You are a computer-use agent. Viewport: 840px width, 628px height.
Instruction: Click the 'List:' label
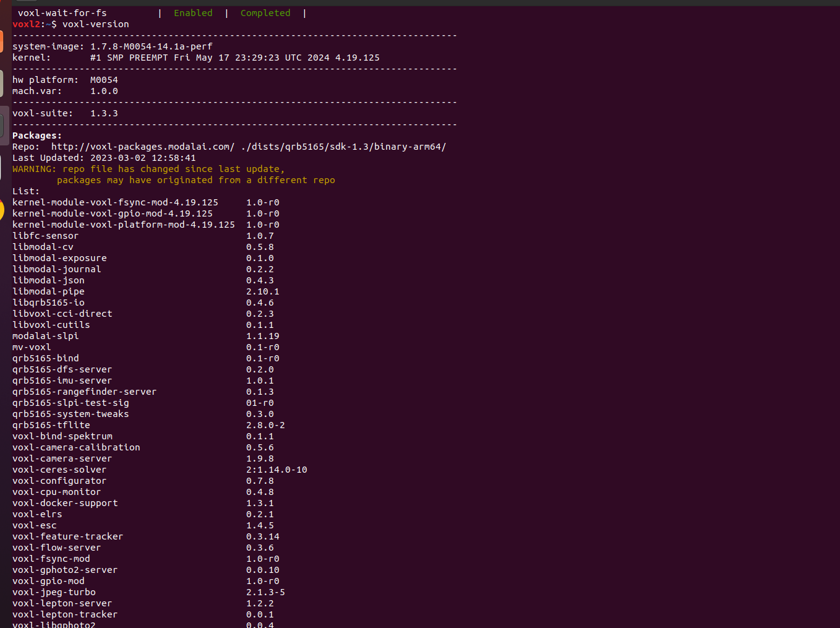(x=26, y=191)
